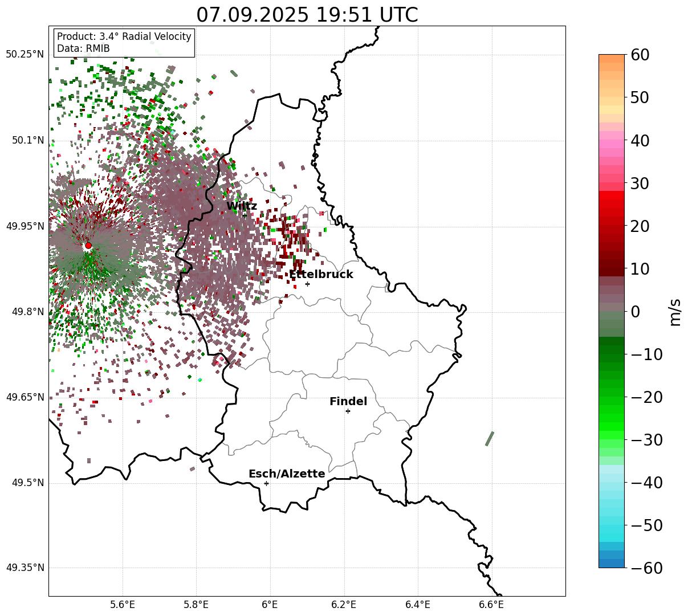
Task: Click the Data: RMIB text line
Action: pyautogui.click(x=83, y=49)
